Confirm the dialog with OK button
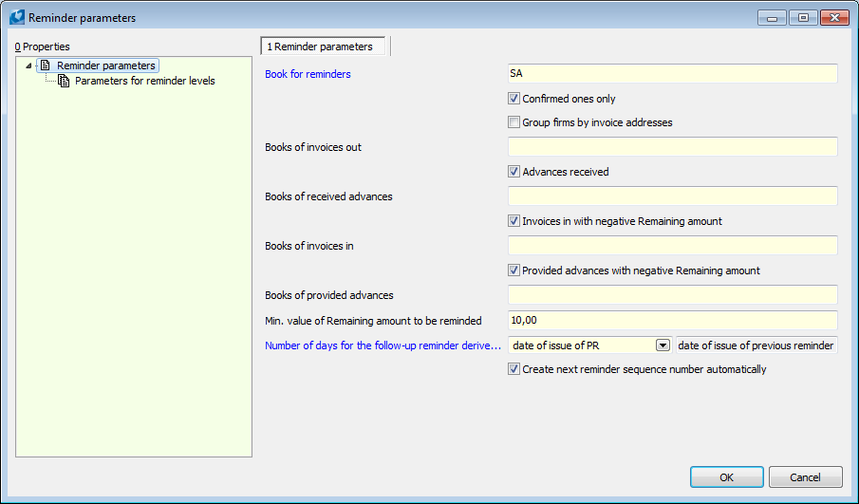This screenshot has height=504, width=859. 726,477
